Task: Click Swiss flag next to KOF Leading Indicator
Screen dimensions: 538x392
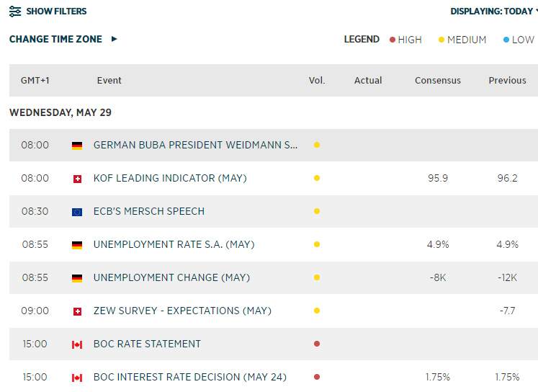Action: click(x=77, y=179)
